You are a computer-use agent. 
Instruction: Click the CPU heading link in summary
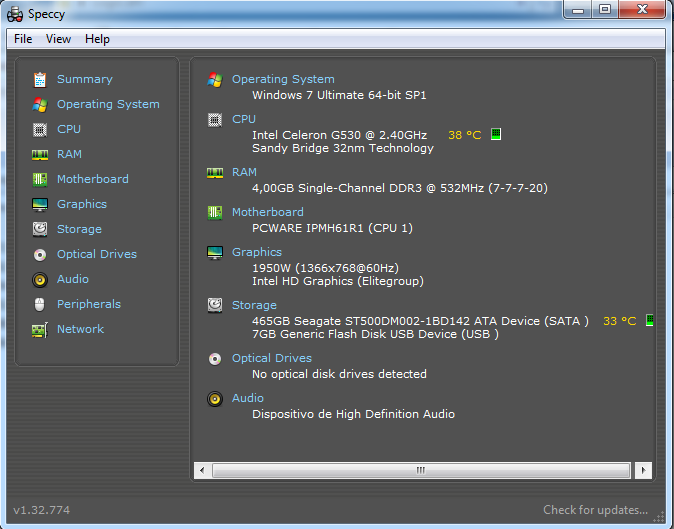pos(244,119)
